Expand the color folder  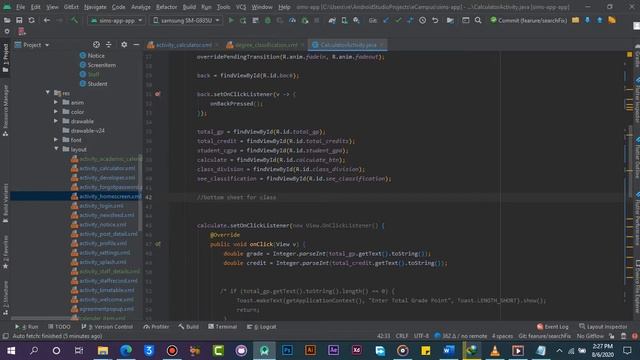tap(56, 111)
